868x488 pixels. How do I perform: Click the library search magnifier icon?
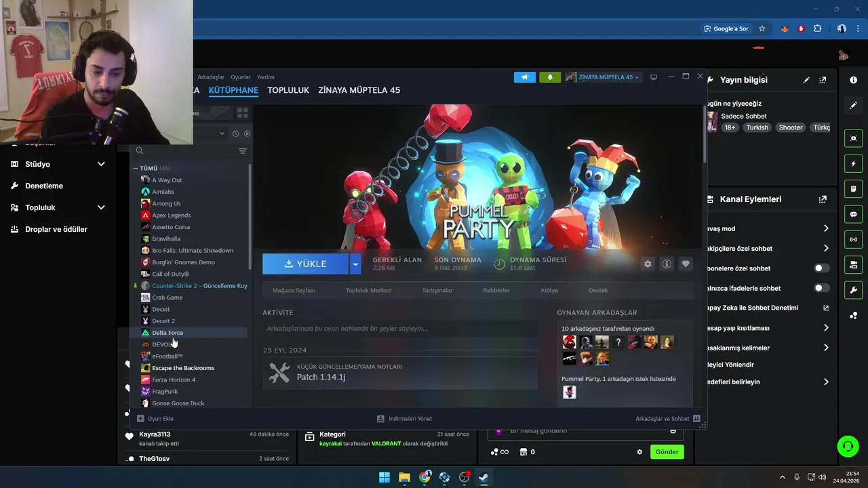(139, 150)
